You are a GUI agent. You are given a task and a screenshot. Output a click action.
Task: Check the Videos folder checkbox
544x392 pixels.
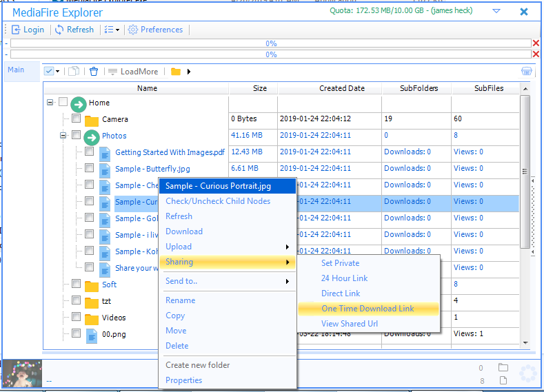point(76,317)
